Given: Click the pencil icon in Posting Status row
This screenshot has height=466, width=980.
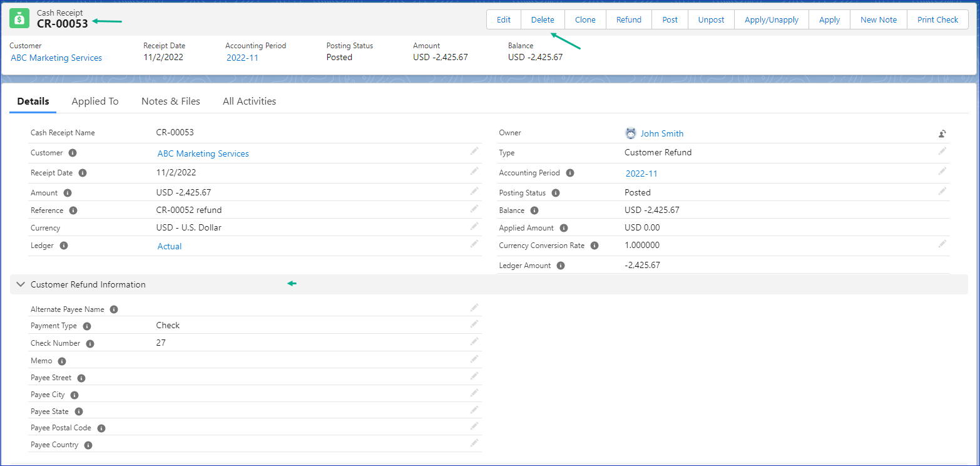Looking at the screenshot, I should pos(942,191).
